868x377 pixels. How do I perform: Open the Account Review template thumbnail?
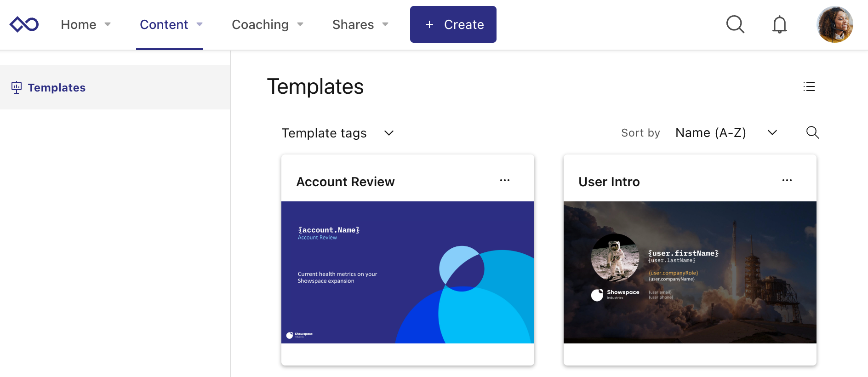[x=408, y=272]
